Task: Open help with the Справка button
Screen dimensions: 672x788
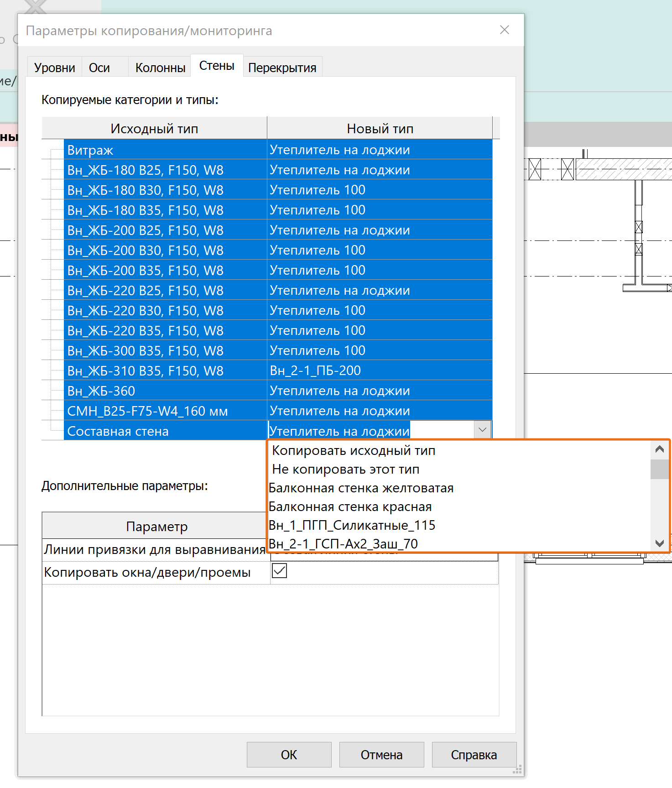Action: tap(474, 755)
